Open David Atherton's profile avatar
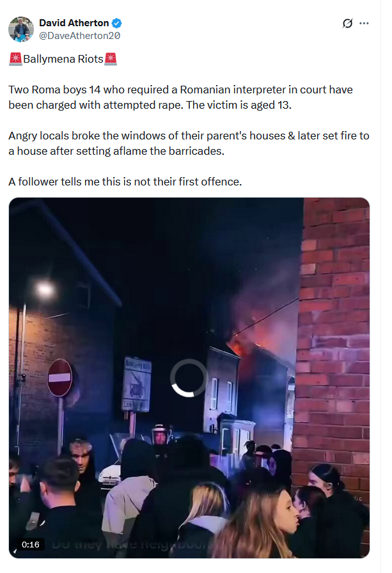Screen dimensions: 392x573 point(21,29)
